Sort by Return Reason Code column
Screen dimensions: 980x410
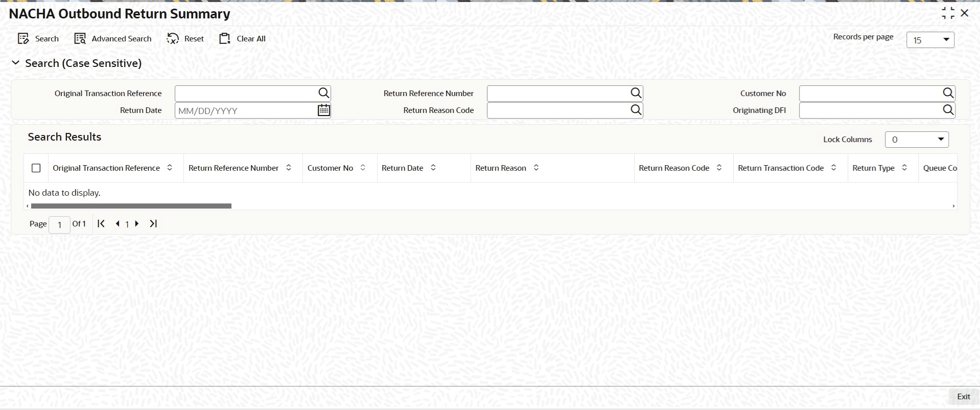point(719,168)
